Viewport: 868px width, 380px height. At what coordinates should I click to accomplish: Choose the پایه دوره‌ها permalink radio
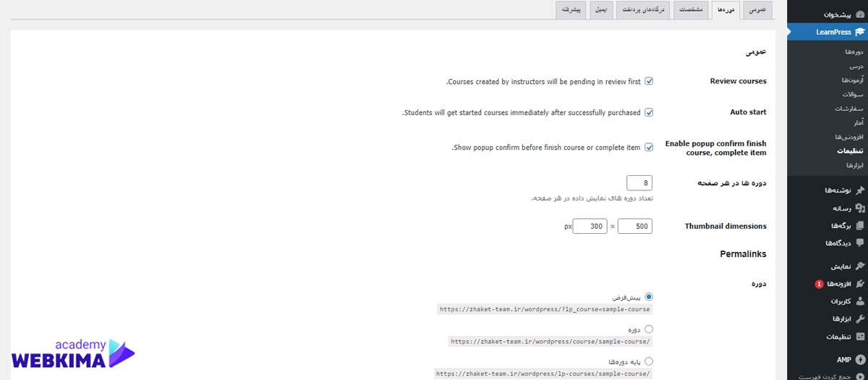(x=649, y=360)
